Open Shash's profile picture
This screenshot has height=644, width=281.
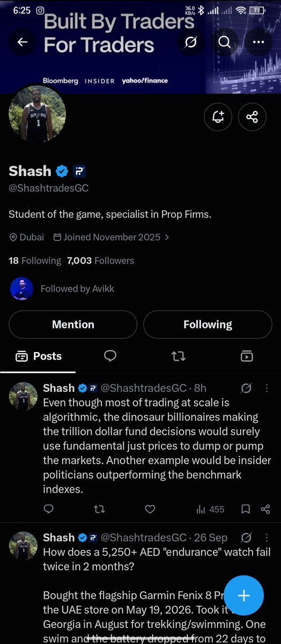38,114
